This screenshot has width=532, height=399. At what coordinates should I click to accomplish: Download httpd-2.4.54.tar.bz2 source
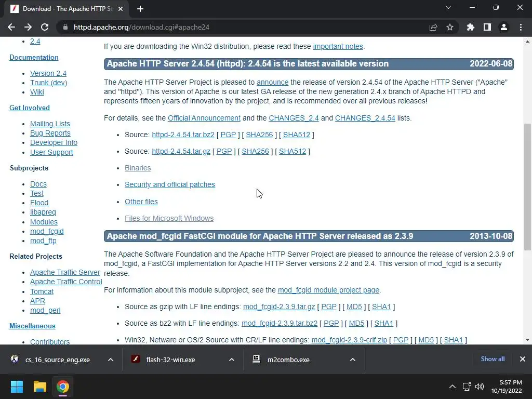(183, 135)
